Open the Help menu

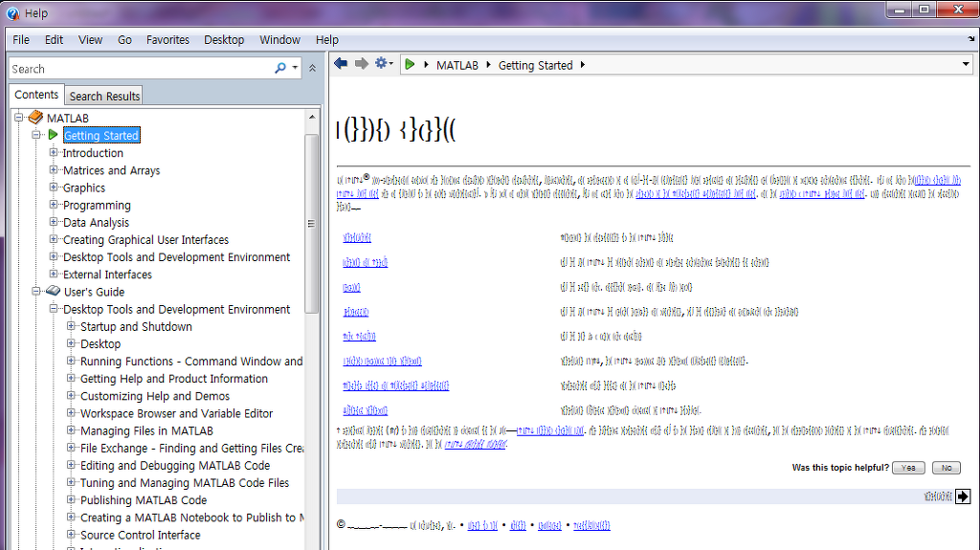coord(327,39)
